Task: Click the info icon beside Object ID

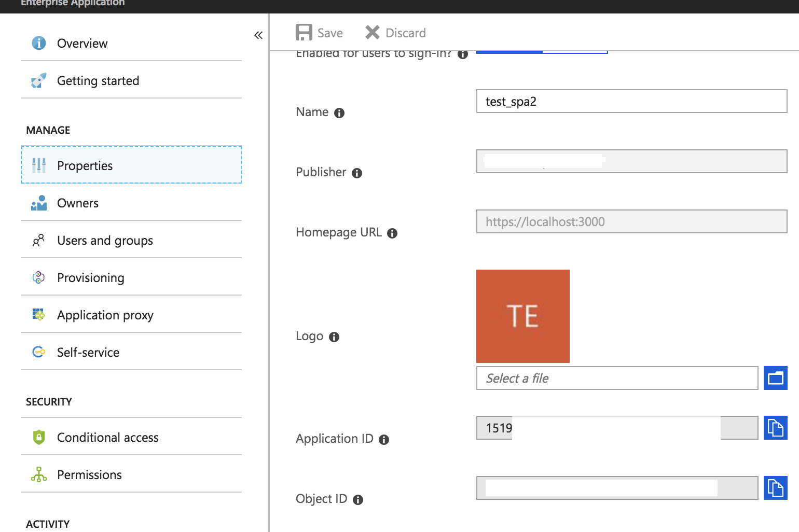Action: 358,500
